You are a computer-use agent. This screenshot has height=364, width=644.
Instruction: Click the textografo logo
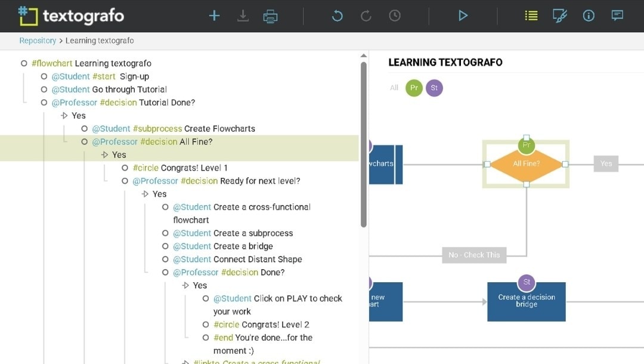tap(71, 16)
